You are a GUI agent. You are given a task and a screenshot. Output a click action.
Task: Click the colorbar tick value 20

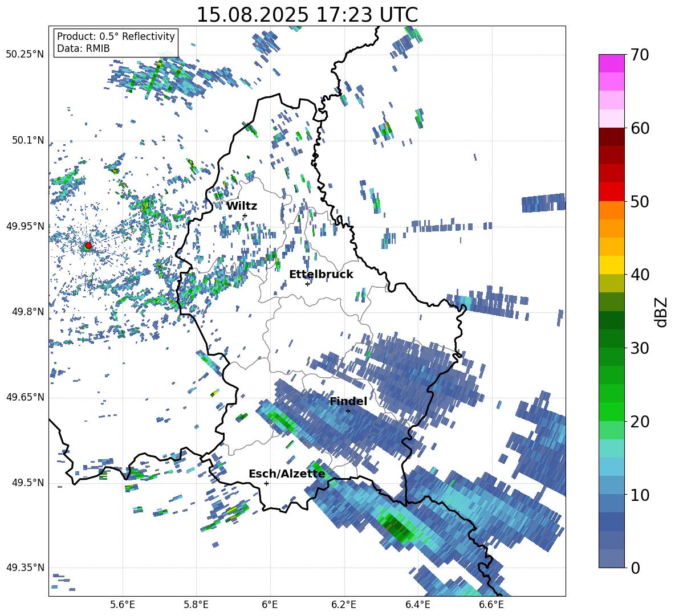(x=640, y=421)
